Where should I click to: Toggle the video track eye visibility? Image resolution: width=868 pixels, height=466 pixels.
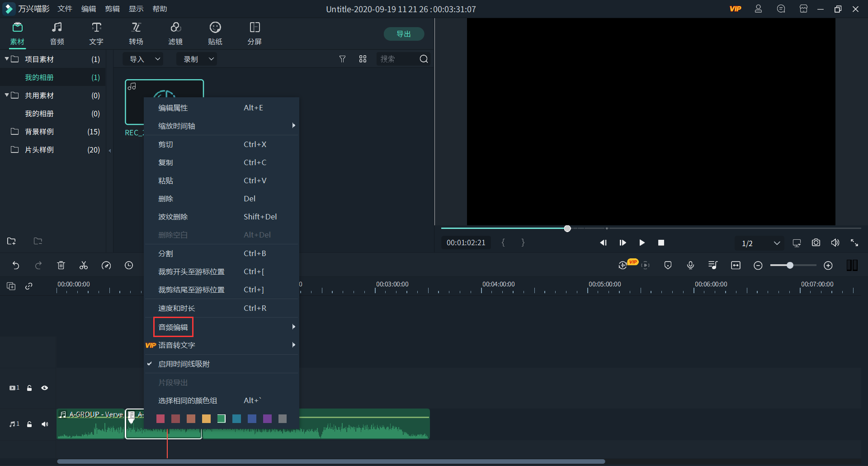44,388
